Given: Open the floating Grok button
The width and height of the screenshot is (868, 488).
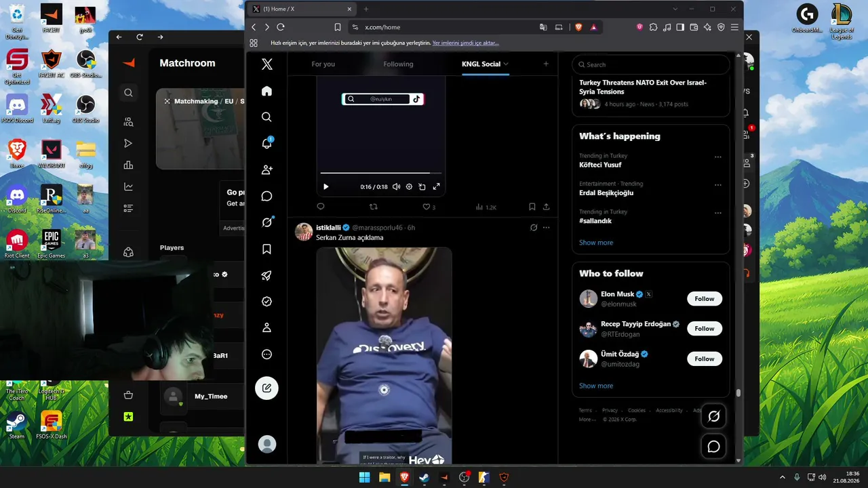Looking at the screenshot, I should 713,416.
